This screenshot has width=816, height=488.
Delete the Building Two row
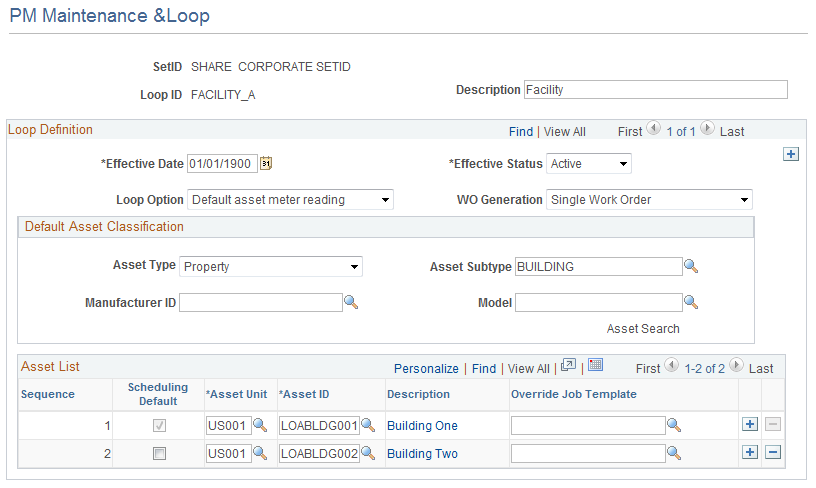click(773, 453)
